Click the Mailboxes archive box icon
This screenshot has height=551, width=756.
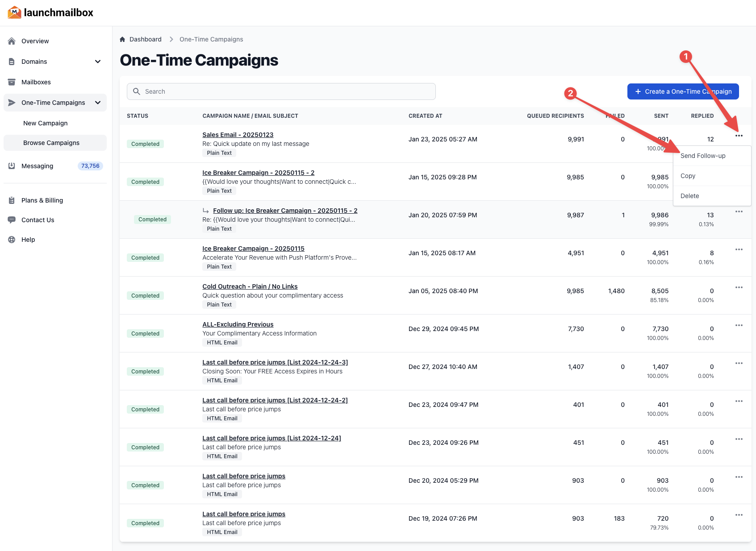pos(12,82)
